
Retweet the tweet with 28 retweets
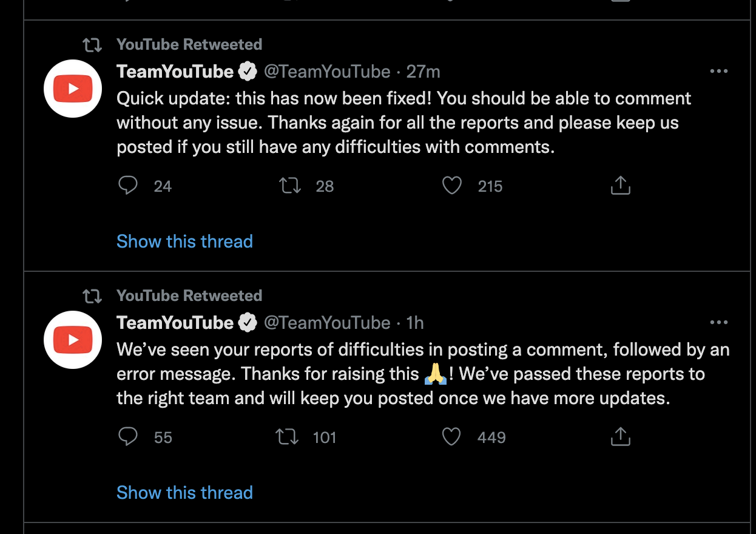pyautogui.click(x=290, y=186)
